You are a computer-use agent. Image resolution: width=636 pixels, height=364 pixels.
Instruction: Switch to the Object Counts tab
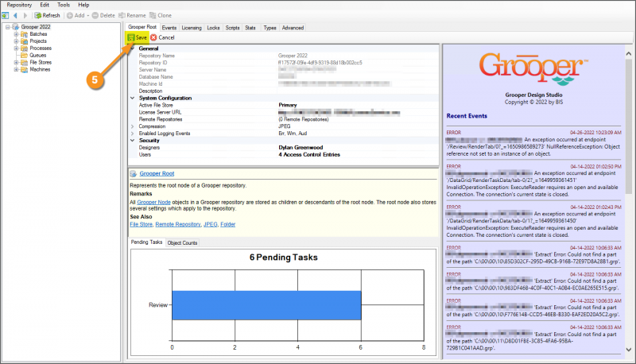click(183, 242)
